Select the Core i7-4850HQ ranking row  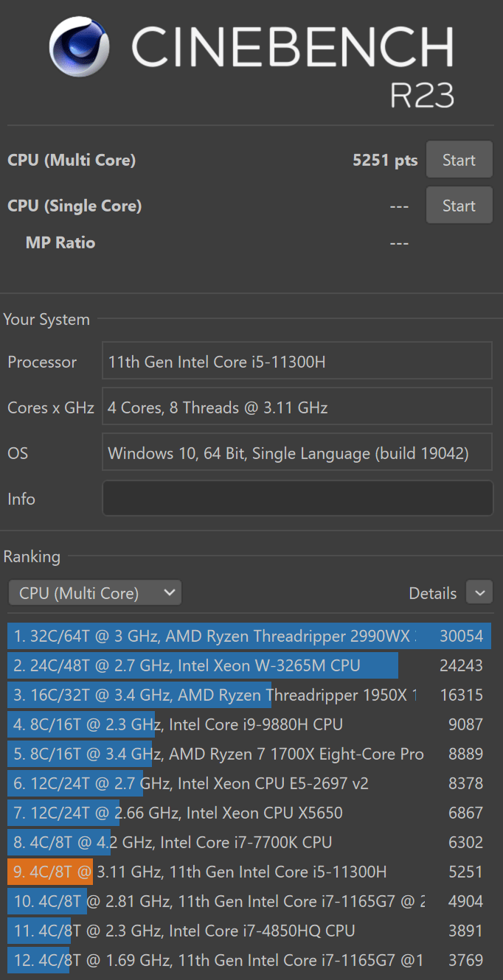click(x=249, y=931)
